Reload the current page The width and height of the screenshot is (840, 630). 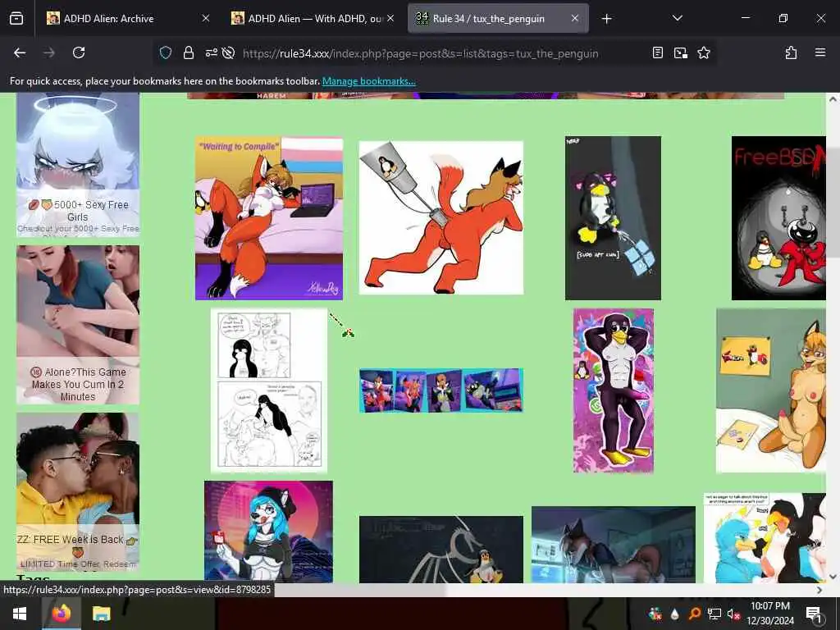(x=79, y=52)
